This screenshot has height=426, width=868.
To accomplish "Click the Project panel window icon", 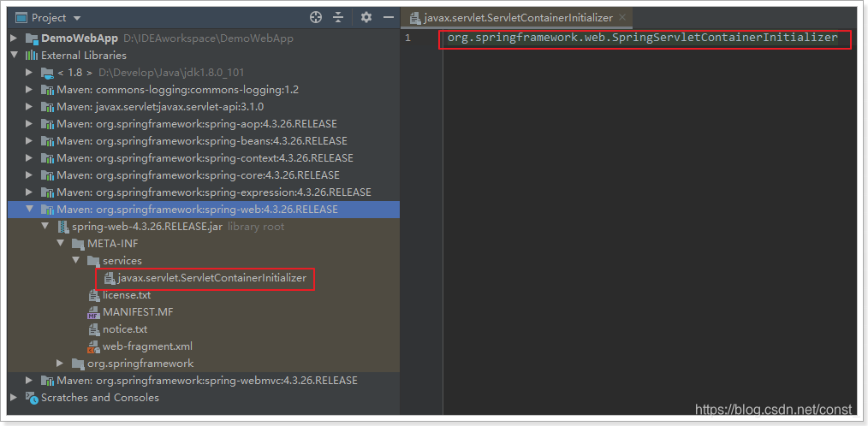I will [21, 18].
